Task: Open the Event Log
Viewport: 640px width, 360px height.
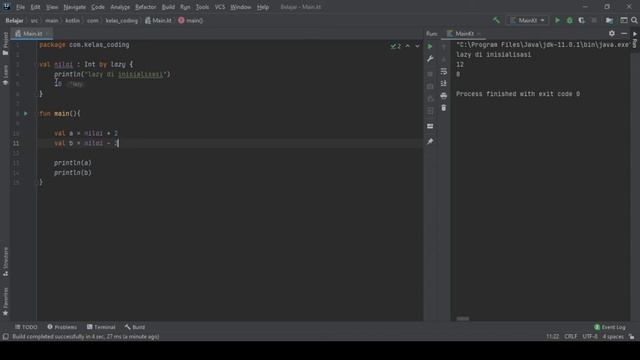Action: tap(610, 327)
